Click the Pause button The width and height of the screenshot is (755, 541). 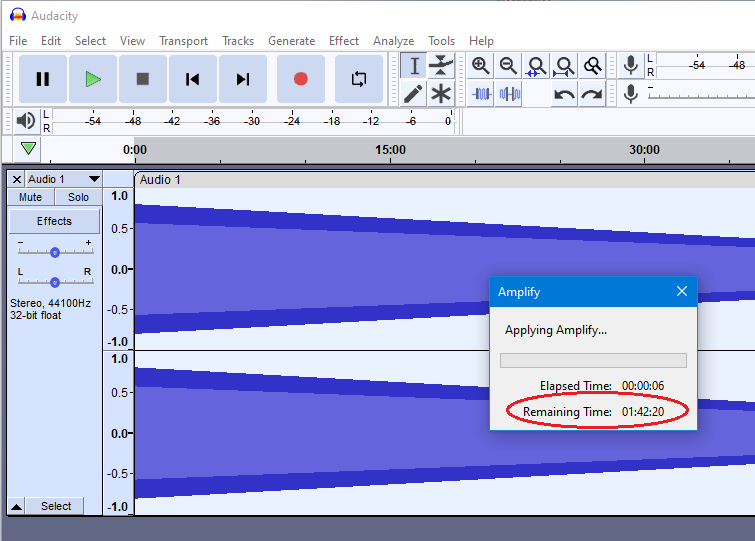[x=43, y=79]
